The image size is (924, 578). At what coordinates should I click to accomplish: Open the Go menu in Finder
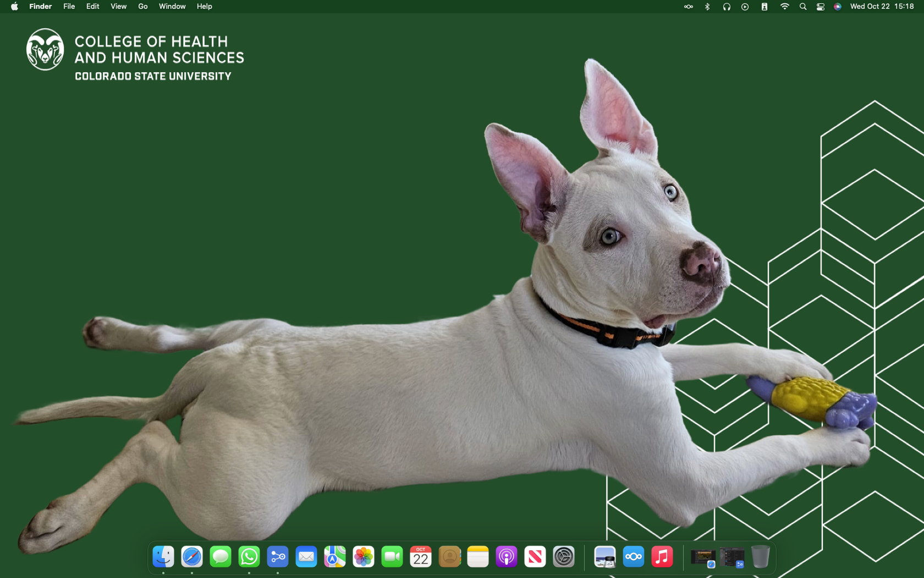point(142,6)
